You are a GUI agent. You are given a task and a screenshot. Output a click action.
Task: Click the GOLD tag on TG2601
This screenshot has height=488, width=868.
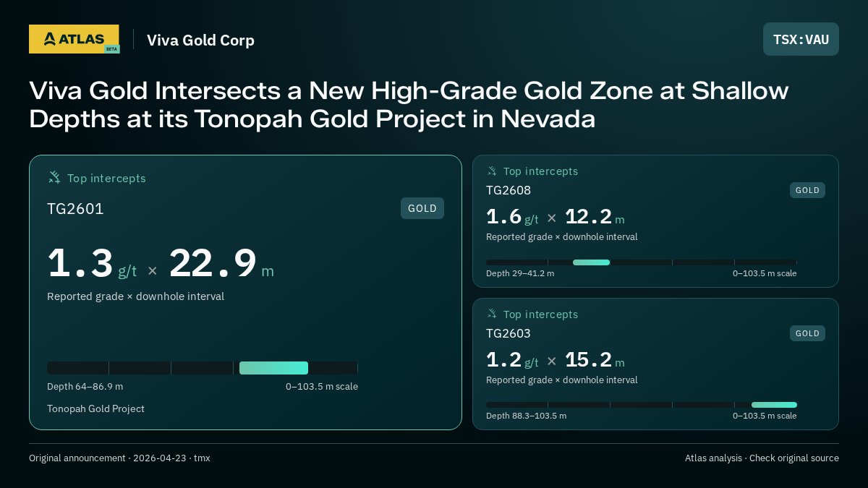[x=422, y=208]
